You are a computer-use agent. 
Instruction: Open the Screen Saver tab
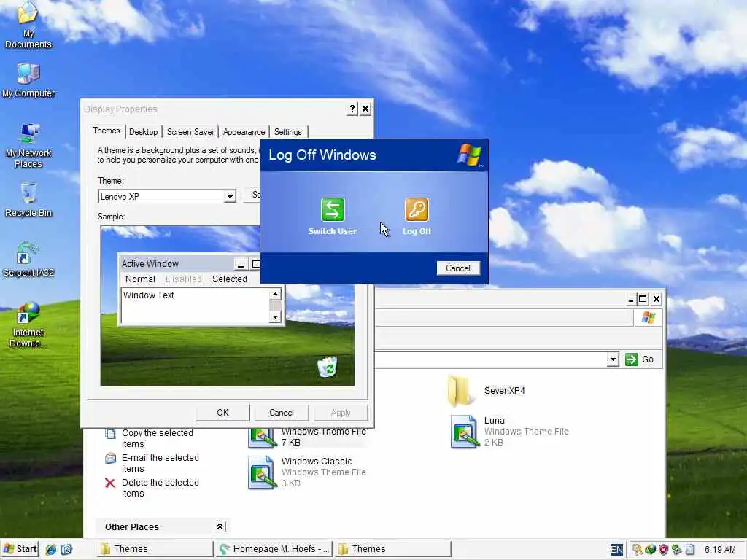coord(190,132)
